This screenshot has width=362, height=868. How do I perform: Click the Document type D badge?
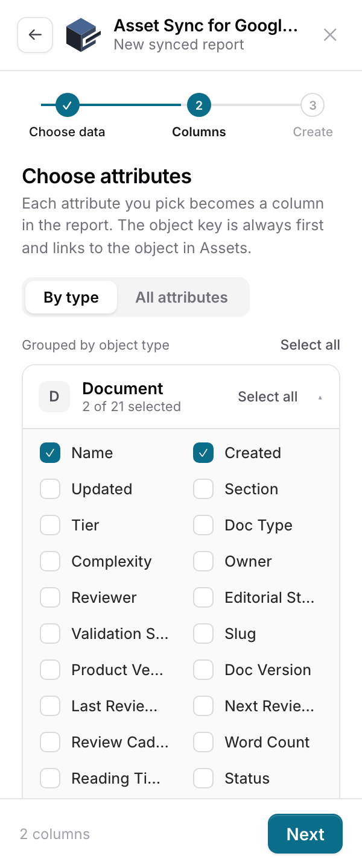(x=54, y=397)
